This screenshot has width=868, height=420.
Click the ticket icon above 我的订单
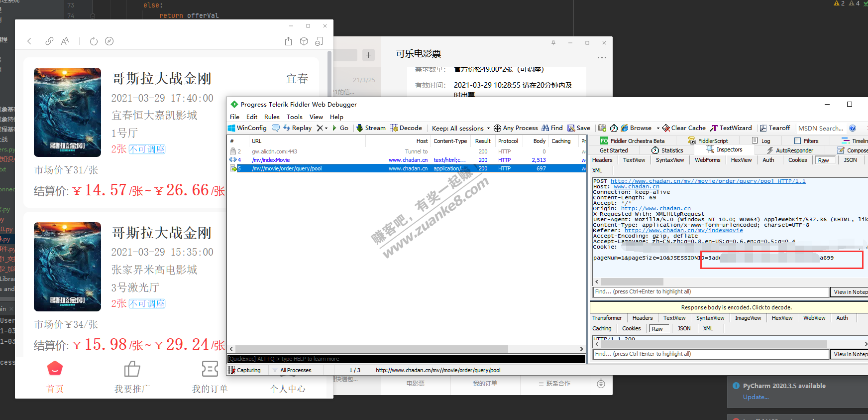pyautogui.click(x=210, y=369)
